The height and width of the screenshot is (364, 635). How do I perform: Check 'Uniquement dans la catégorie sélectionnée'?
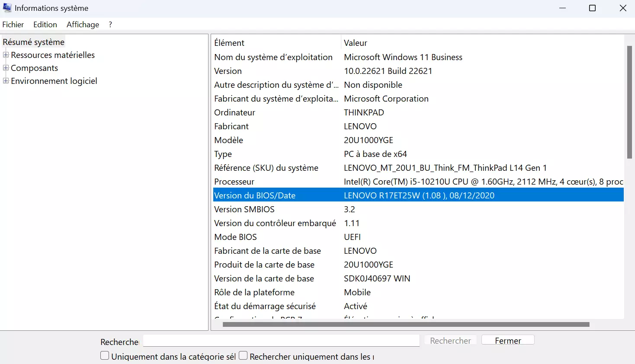coord(105,355)
